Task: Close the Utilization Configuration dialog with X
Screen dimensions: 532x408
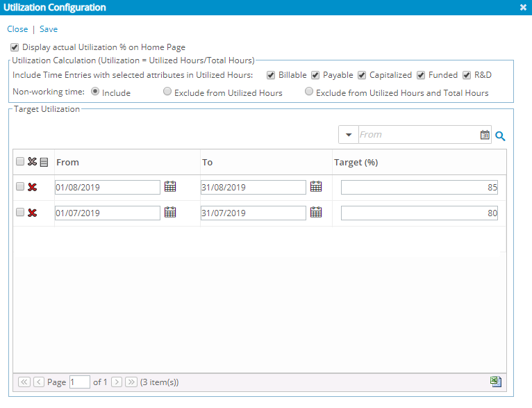Action: (x=523, y=7)
